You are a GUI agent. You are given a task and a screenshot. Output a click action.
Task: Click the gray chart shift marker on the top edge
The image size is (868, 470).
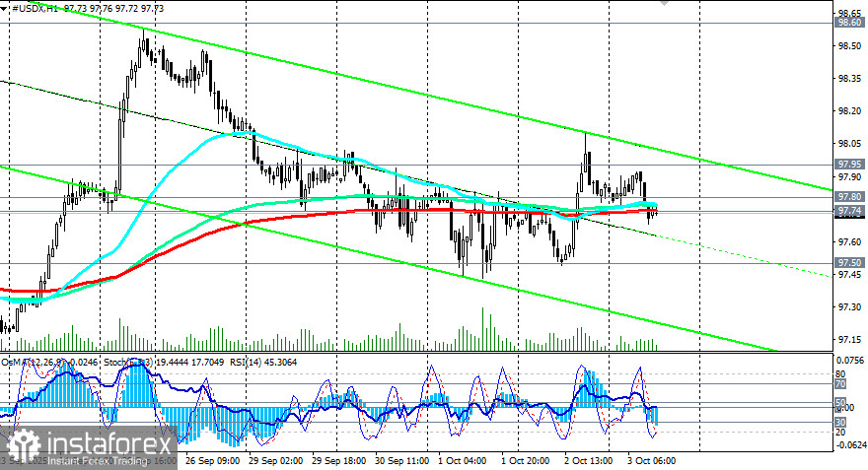click(x=664, y=3)
